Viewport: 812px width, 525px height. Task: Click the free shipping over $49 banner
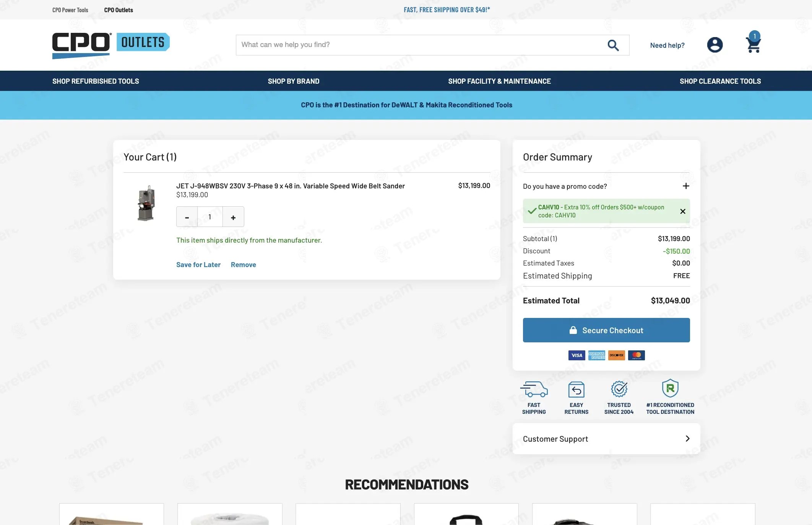coord(447,10)
